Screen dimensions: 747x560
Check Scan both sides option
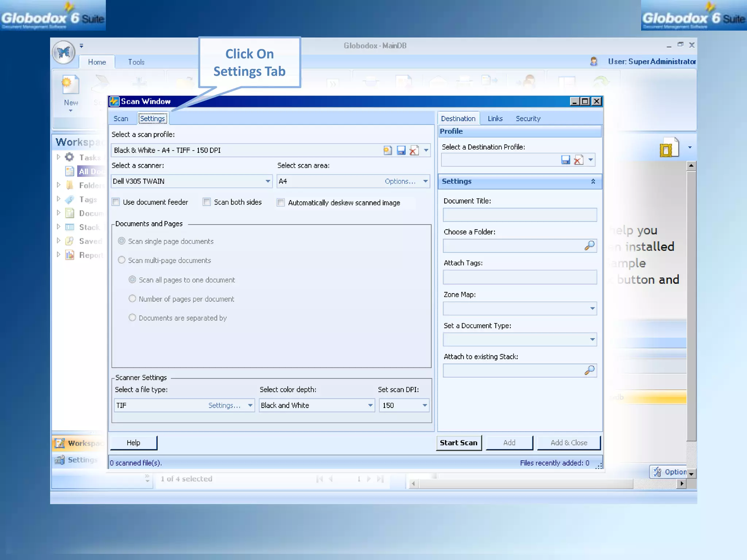[207, 202]
